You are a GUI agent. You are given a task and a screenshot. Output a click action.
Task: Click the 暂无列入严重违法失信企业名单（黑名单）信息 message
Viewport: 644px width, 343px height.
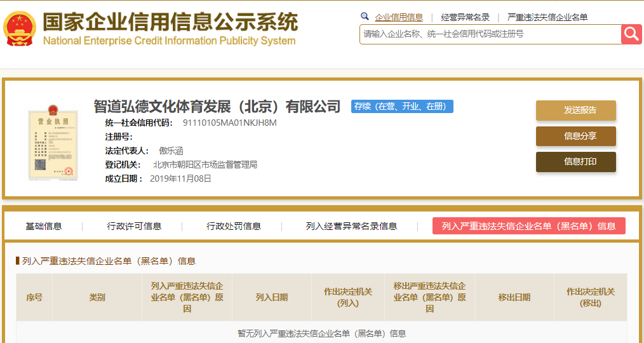coord(321,333)
